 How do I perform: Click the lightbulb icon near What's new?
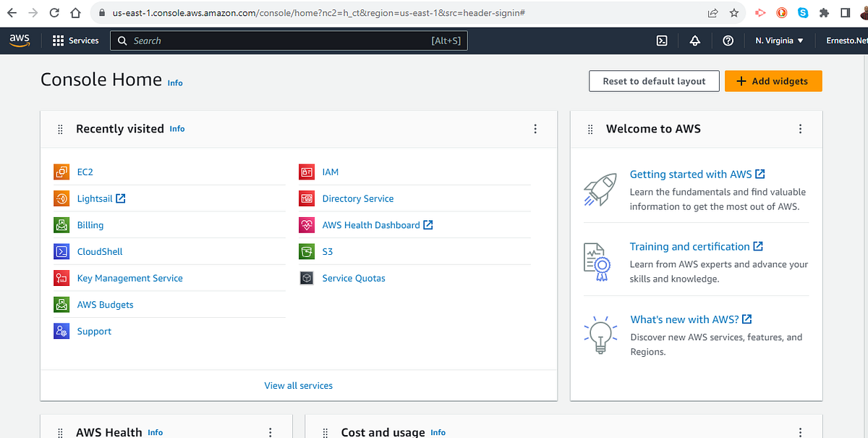[600, 334]
